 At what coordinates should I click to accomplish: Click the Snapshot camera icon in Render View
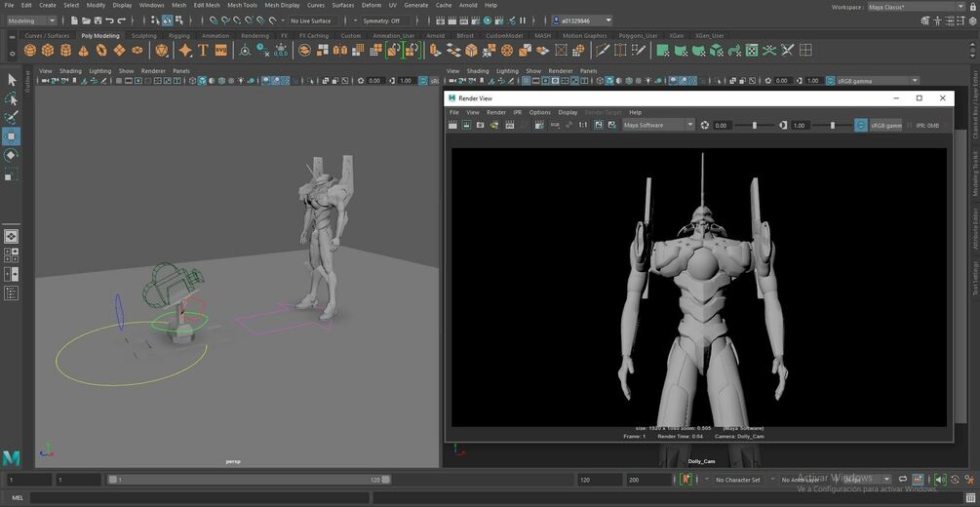(x=480, y=125)
